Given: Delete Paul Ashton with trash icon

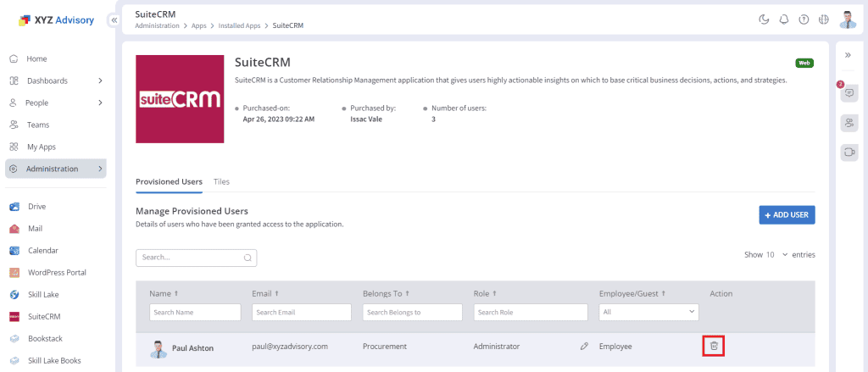Looking at the screenshot, I should point(714,346).
